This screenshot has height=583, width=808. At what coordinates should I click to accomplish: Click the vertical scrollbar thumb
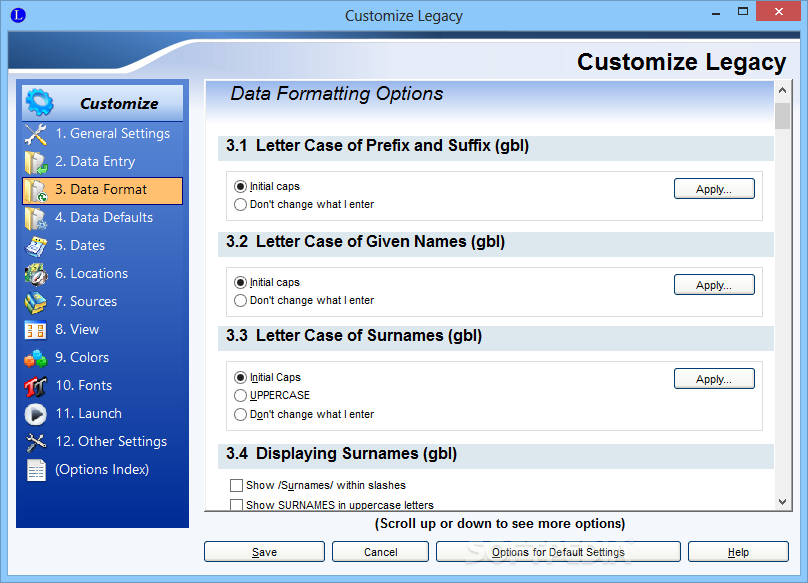[782, 116]
